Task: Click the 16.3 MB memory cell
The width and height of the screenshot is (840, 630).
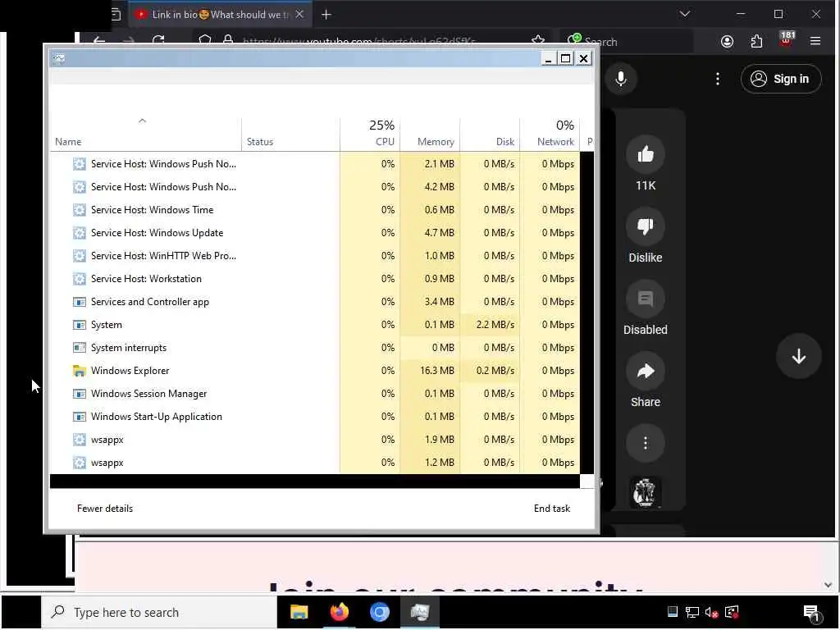Action: coord(430,371)
